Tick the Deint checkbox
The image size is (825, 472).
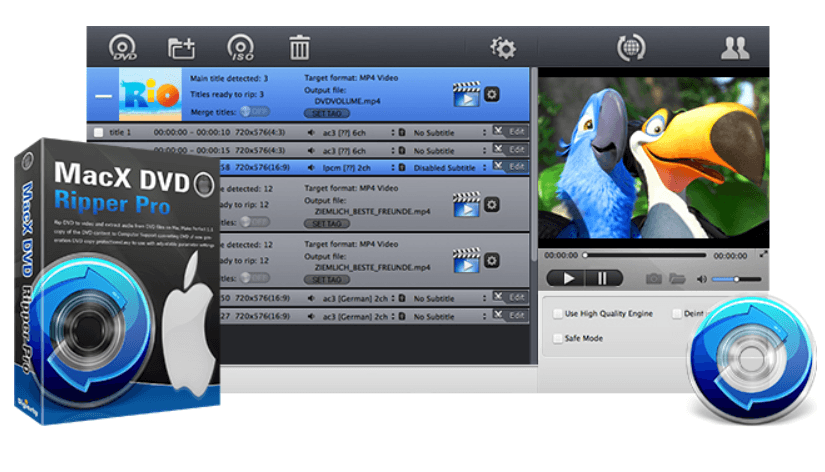(x=677, y=314)
